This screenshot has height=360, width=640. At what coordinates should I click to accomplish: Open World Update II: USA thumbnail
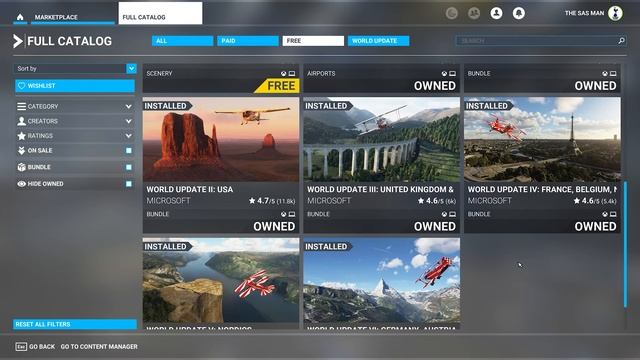[221, 139]
